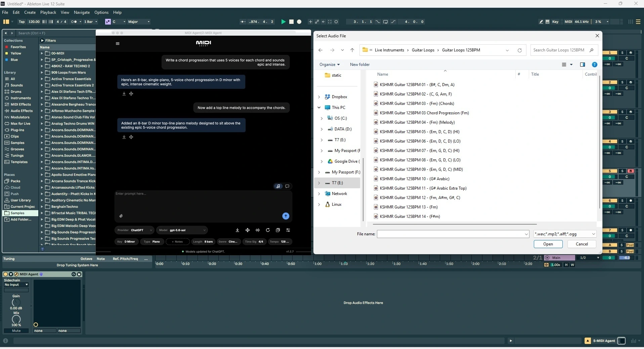Click the + Notes chip
Viewport: 644px width, 349px height.
coord(177,242)
